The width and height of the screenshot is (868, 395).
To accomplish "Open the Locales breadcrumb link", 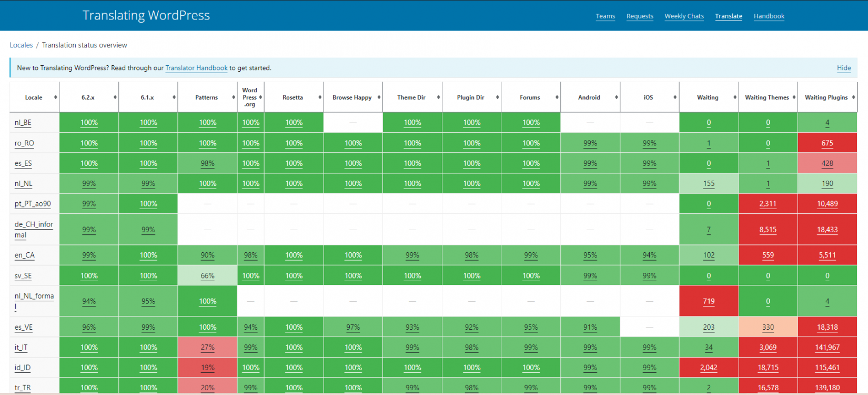I will (x=21, y=45).
